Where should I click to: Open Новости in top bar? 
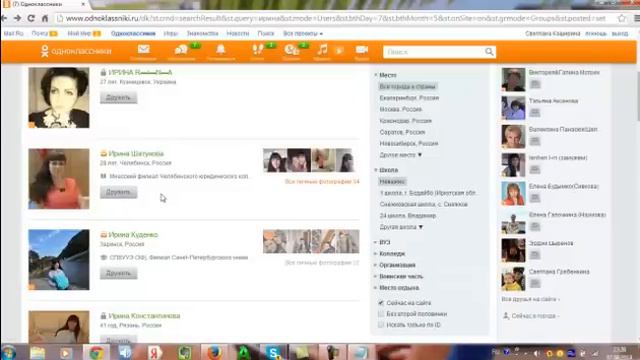tap(238, 33)
